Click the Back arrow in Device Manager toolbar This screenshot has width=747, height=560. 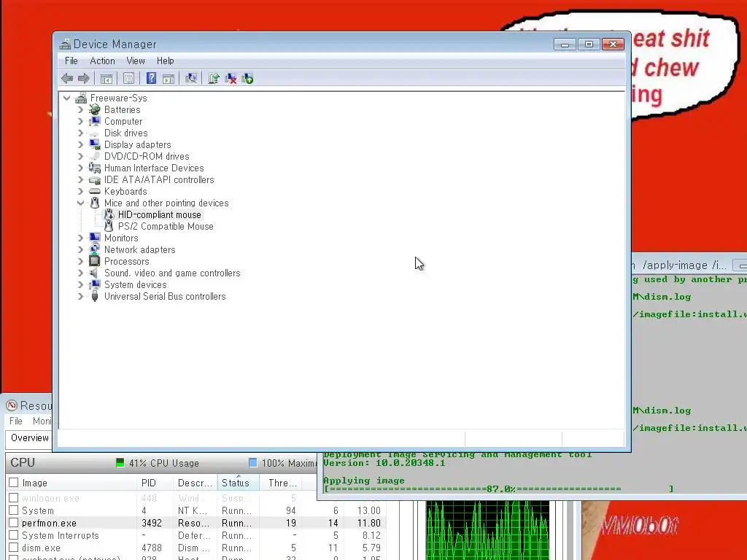click(x=67, y=79)
